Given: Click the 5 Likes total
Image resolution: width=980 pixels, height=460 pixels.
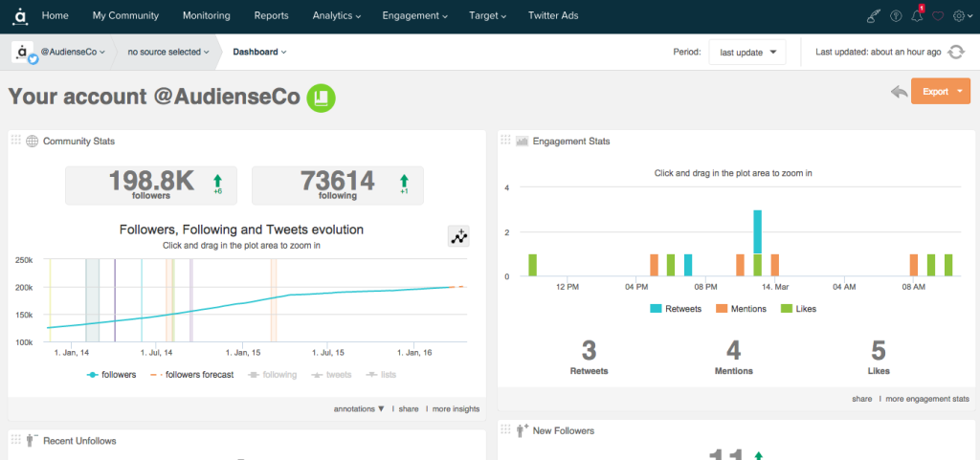Looking at the screenshot, I should click(x=879, y=357).
